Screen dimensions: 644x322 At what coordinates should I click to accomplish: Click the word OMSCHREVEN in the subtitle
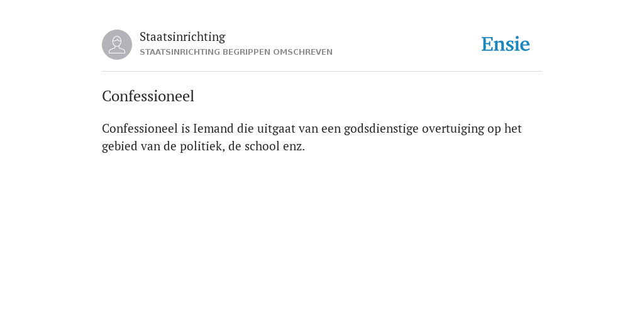pyautogui.click(x=303, y=52)
